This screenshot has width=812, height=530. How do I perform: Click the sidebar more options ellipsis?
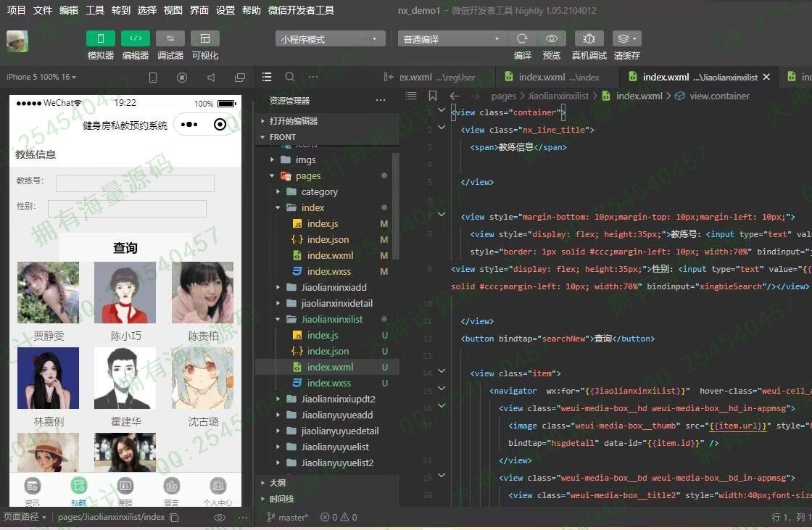pos(313,77)
